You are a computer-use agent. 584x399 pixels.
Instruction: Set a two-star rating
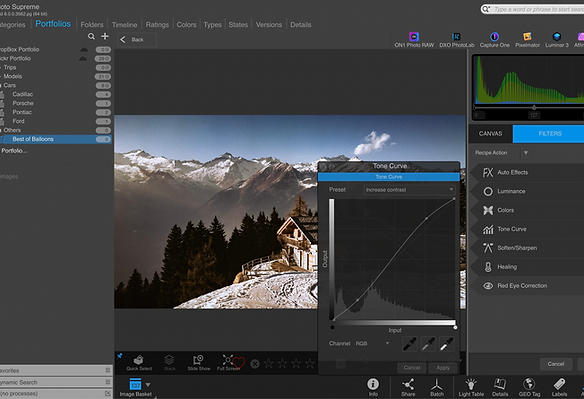pyautogui.click(x=282, y=363)
